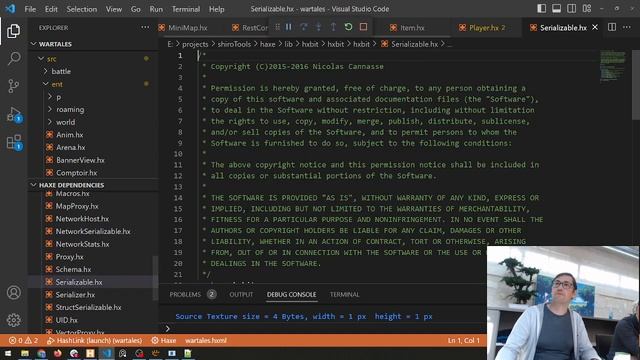Expand breadcrumb ellipsis after Serializable.hx
This screenshot has width=640, height=360.
[x=450, y=44]
